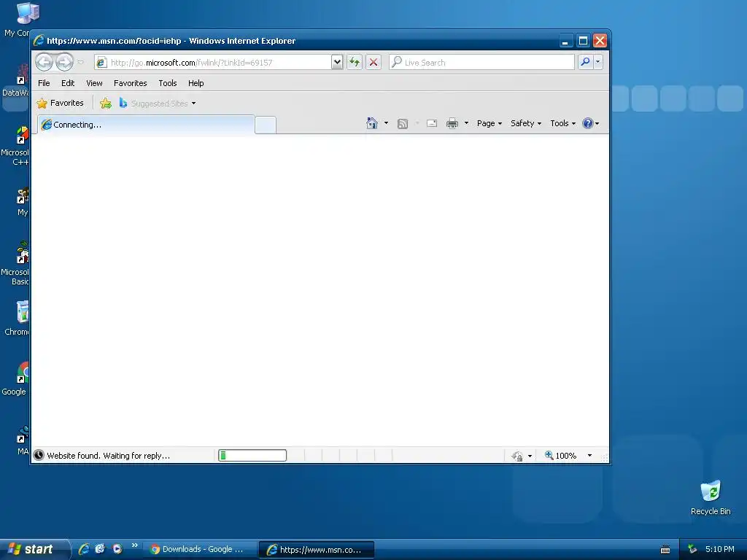747x560 pixels.
Task: Stop loading with the red X icon
Action: [x=373, y=62]
